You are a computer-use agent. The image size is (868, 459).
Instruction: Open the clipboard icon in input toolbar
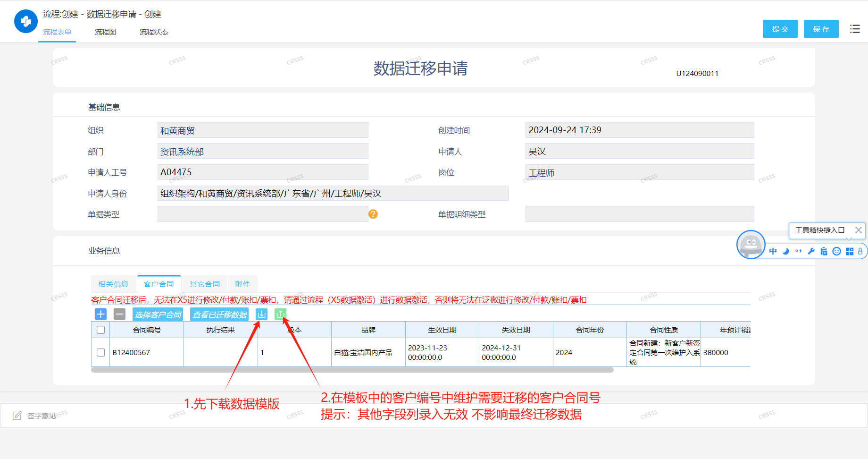click(x=824, y=251)
